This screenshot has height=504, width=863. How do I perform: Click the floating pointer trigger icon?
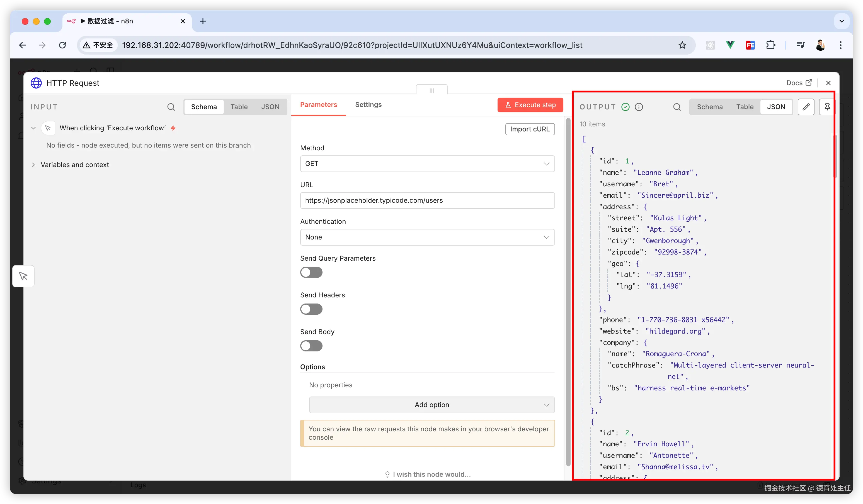[x=23, y=276]
